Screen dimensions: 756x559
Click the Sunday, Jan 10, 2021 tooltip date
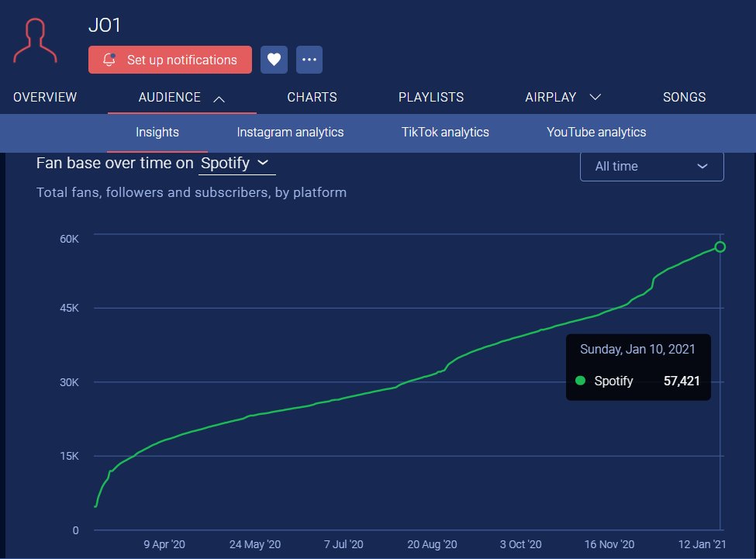tap(637, 350)
